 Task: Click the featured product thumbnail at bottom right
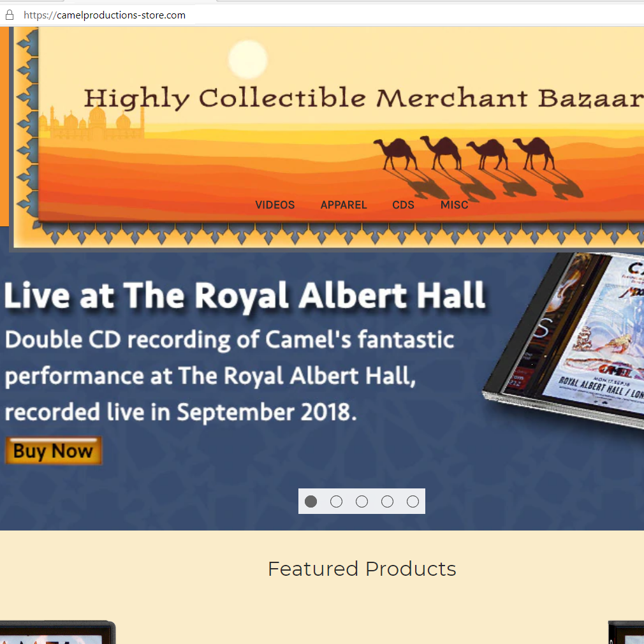click(x=626, y=632)
